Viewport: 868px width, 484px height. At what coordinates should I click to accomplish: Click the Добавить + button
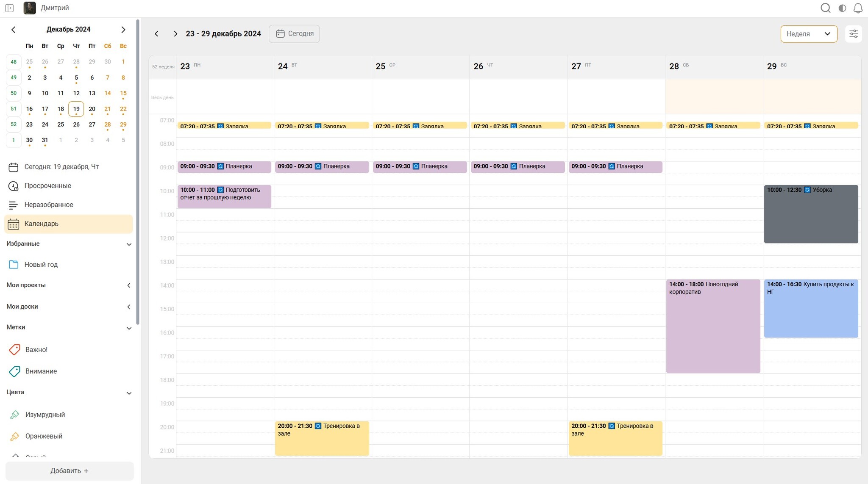coord(70,471)
